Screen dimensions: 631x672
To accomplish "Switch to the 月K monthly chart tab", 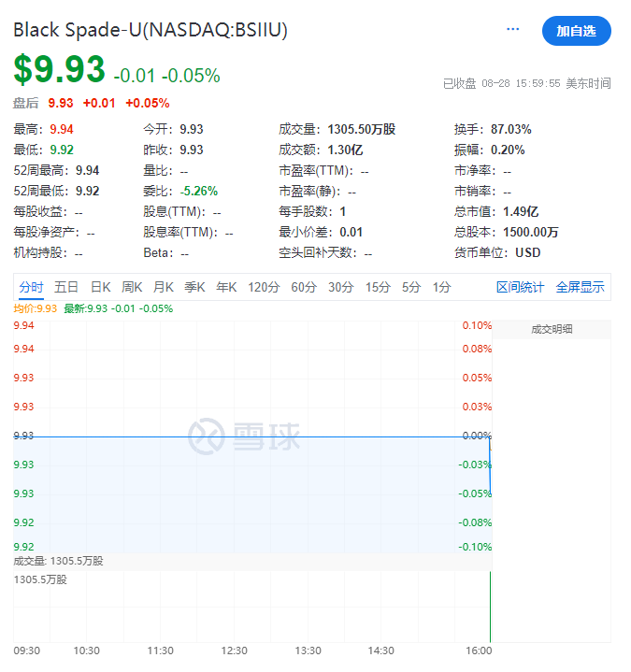I will (164, 287).
